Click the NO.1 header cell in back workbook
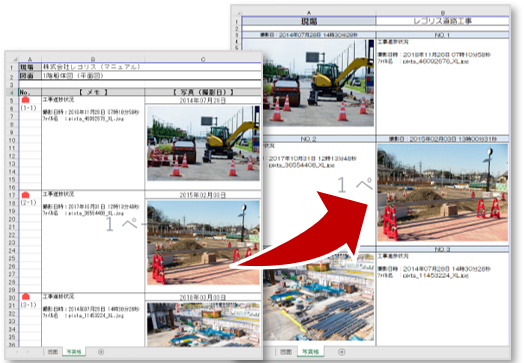Image resolution: width=524 pixels, height=363 pixels. tap(442, 35)
